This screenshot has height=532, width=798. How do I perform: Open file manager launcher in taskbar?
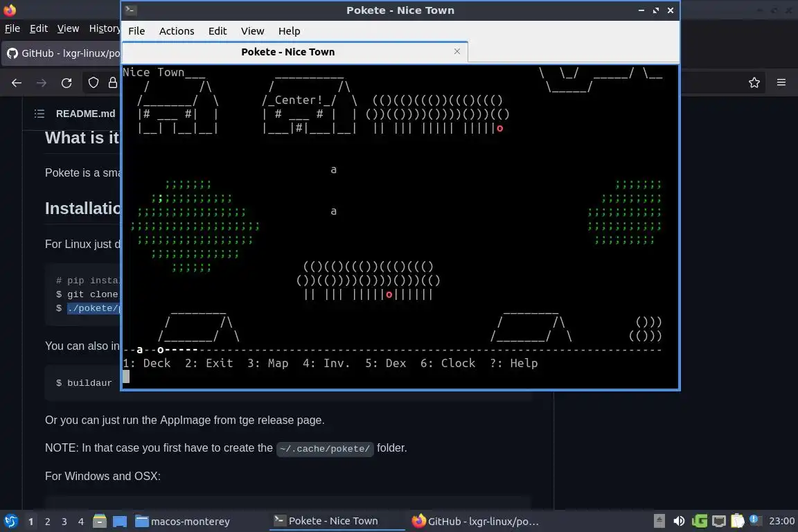100,521
